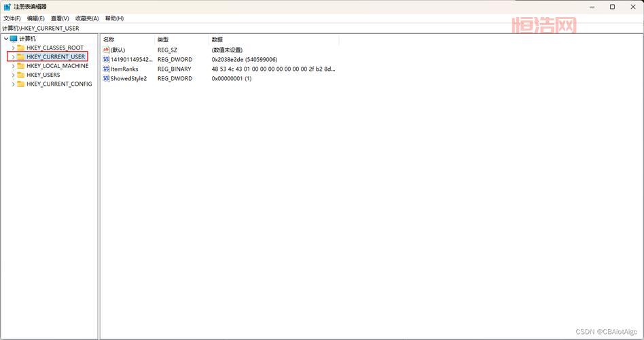Image resolution: width=644 pixels, height=340 pixels.
Task: Select the ShowedStyle2 DWORD value icon
Action: tap(106, 78)
